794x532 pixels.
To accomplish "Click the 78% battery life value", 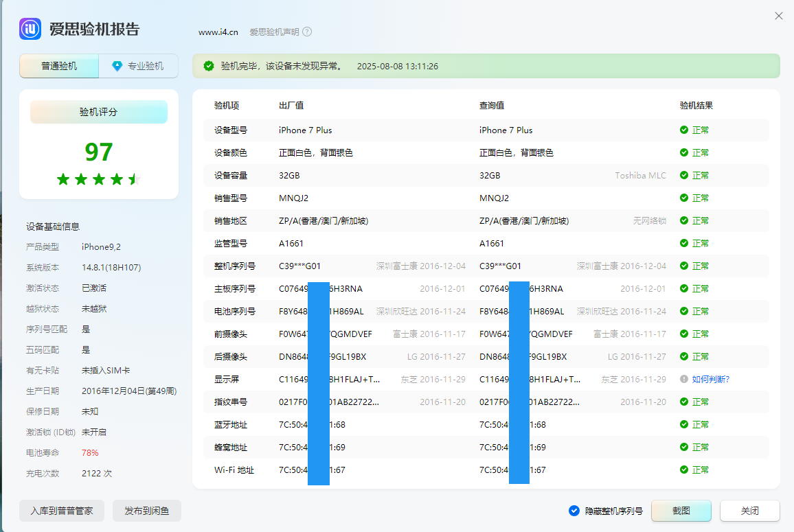I will pos(90,452).
